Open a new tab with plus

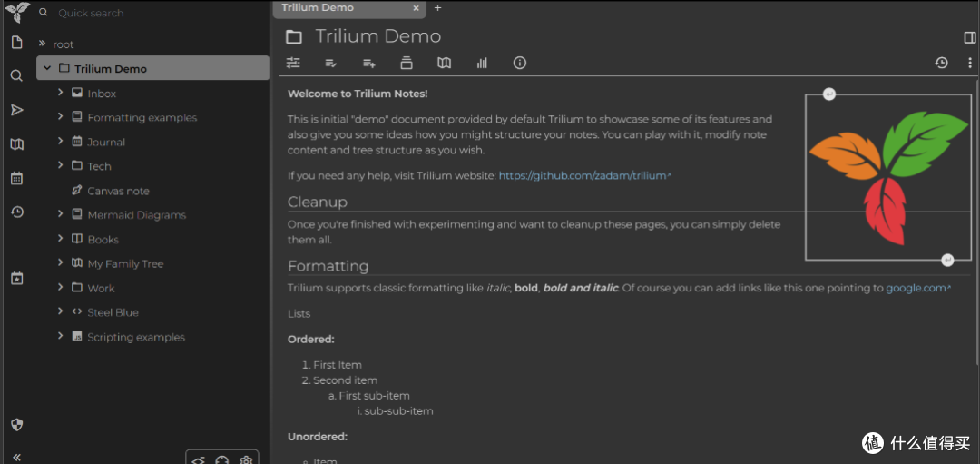coord(437,7)
